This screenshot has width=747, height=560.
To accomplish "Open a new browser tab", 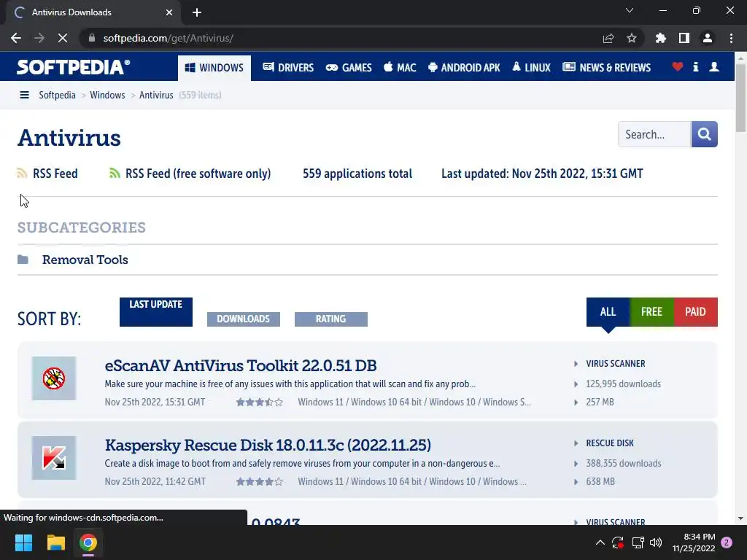I will tap(197, 12).
